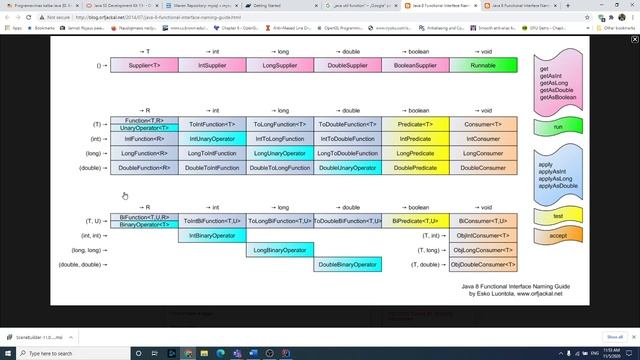Open the Apps shortcut in bookmarks bar
The height and width of the screenshot is (360, 640).
(x=13, y=28)
